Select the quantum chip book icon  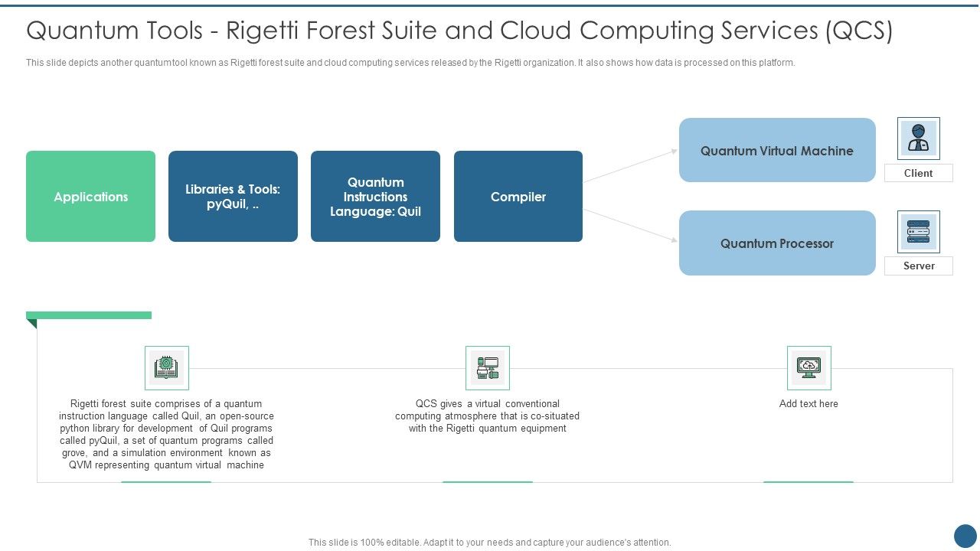coord(167,368)
